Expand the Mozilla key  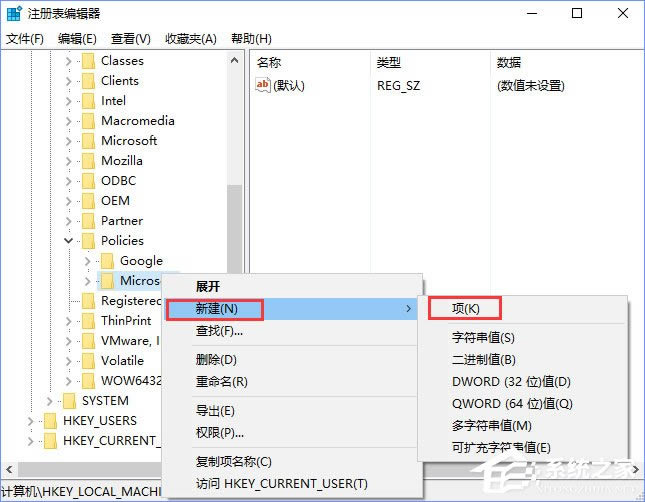point(69,161)
